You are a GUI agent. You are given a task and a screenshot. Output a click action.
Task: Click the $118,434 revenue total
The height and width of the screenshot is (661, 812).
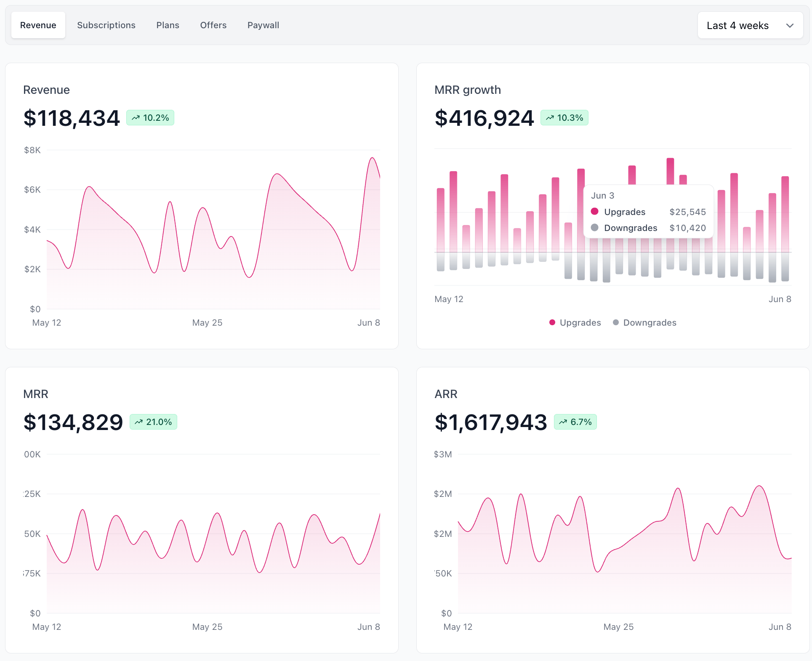pos(72,118)
